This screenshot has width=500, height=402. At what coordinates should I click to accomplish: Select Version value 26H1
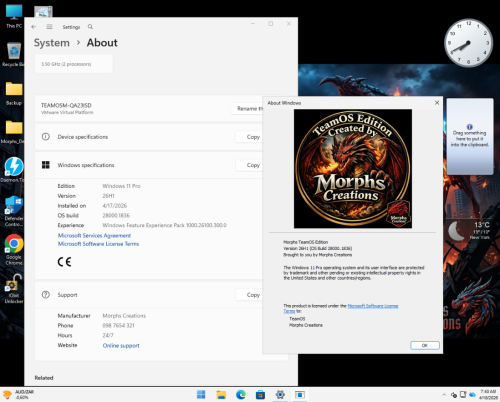coord(108,196)
